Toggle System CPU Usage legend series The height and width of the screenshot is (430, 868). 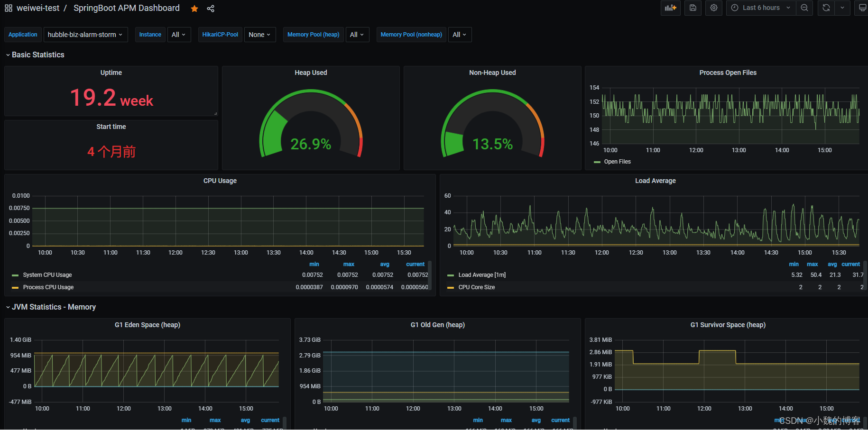coord(47,275)
